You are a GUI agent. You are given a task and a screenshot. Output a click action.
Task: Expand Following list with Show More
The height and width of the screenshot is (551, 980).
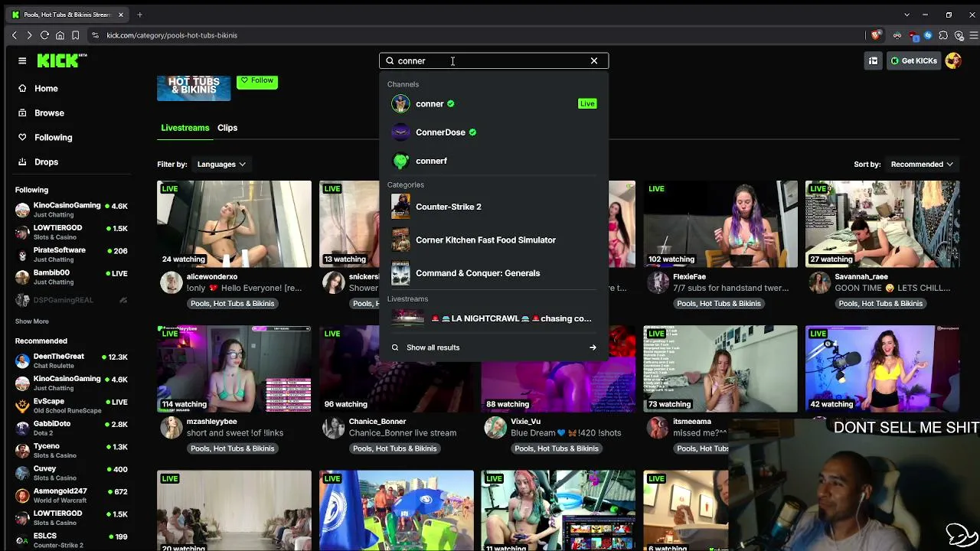tap(32, 321)
